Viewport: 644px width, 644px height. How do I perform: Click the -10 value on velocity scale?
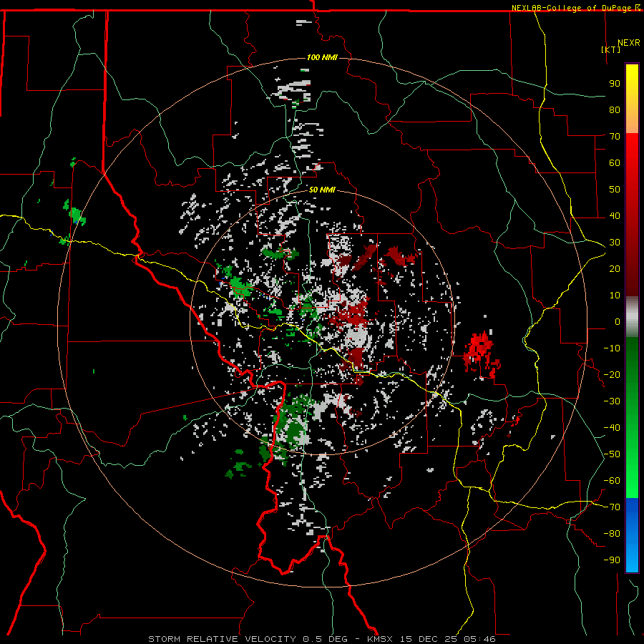pyautogui.click(x=612, y=348)
